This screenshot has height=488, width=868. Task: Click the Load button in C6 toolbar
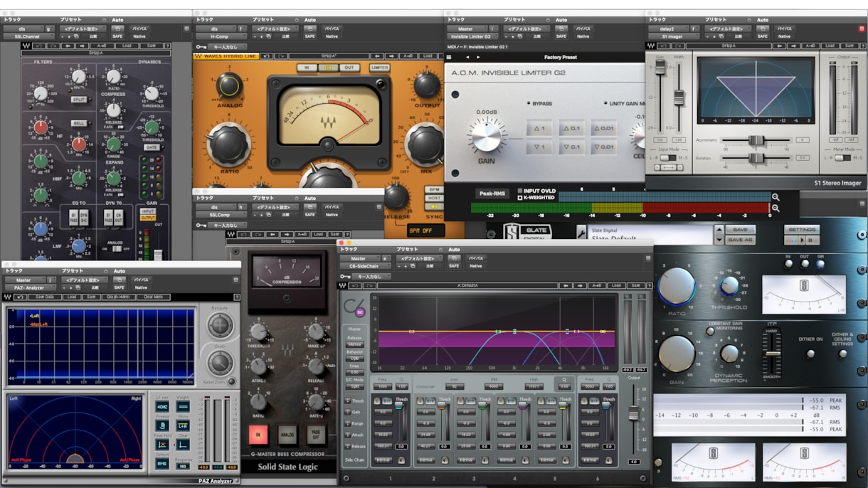click(x=616, y=285)
